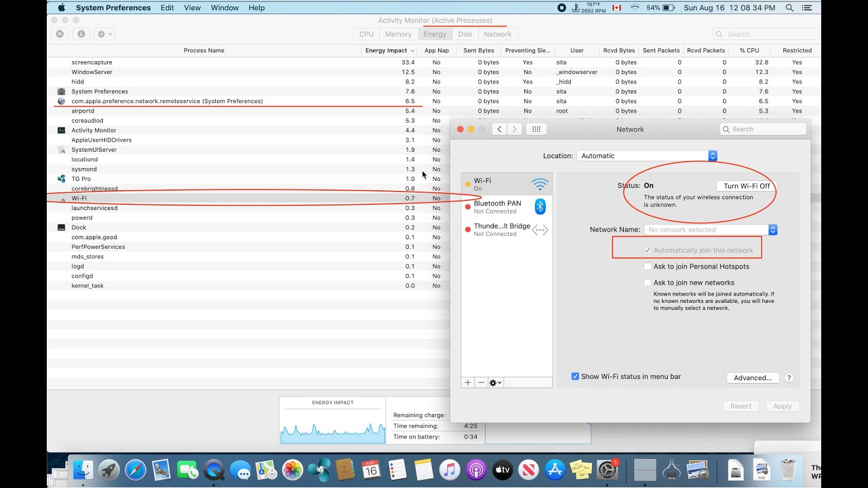Open the Edit menu
Image resolution: width=868 pixels, height=488 pixels.
tap(167, 8)
